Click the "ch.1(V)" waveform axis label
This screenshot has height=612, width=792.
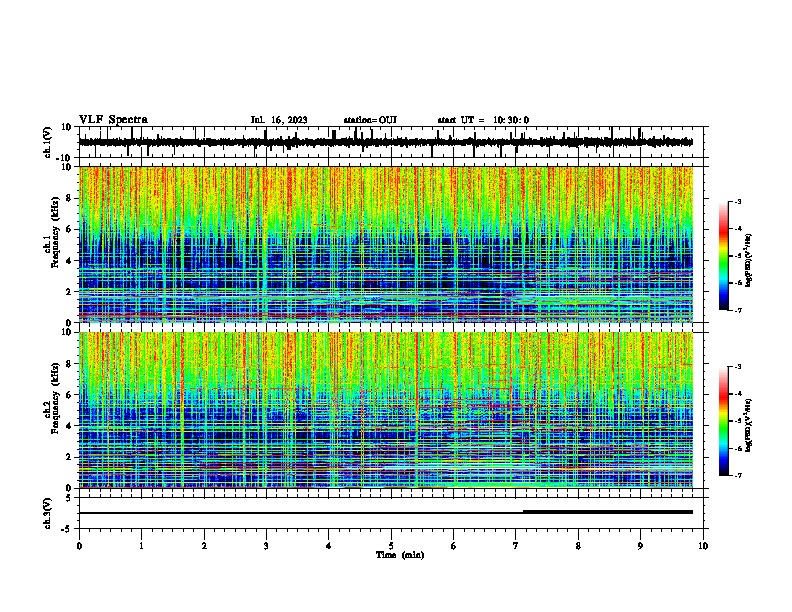(x=48, y=142)
